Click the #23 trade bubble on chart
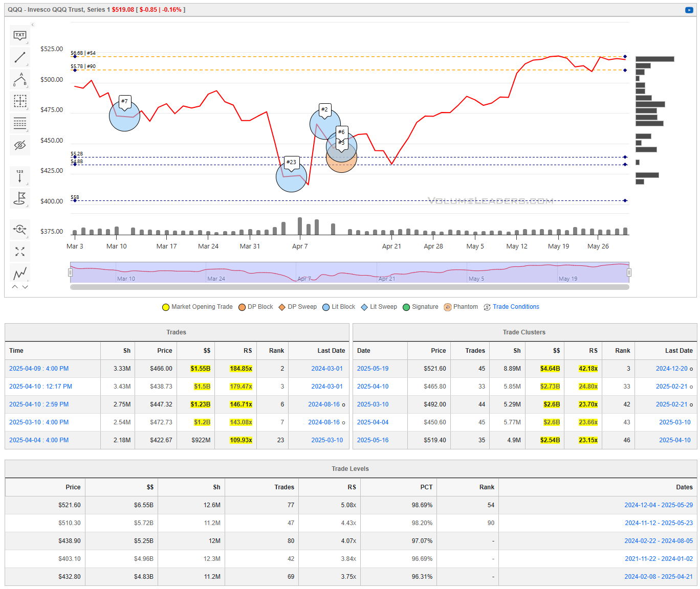This screenshot has height=589, width=700. [291, 176]
